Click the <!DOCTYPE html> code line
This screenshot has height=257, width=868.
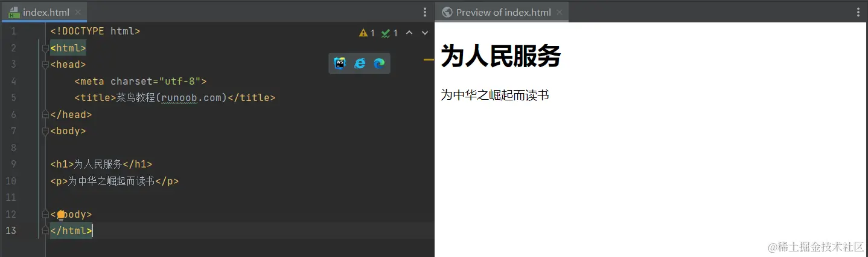click(x=95, y=31)
